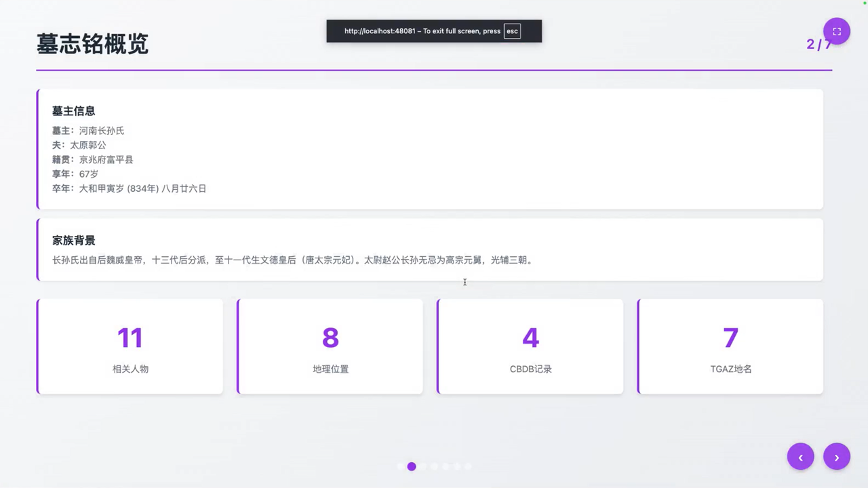Click the purple fullscreen icon at top right
Viewport: 868px width, 488px height.
[836, 30]
